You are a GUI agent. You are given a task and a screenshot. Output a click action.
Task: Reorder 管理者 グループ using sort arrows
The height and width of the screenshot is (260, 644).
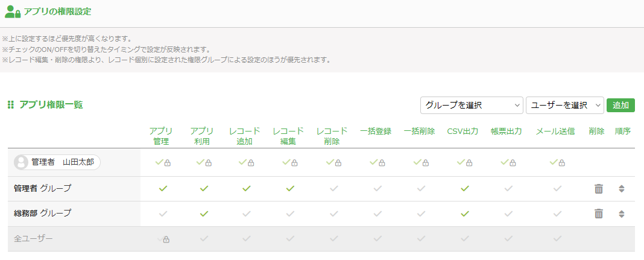click(622, 189)
